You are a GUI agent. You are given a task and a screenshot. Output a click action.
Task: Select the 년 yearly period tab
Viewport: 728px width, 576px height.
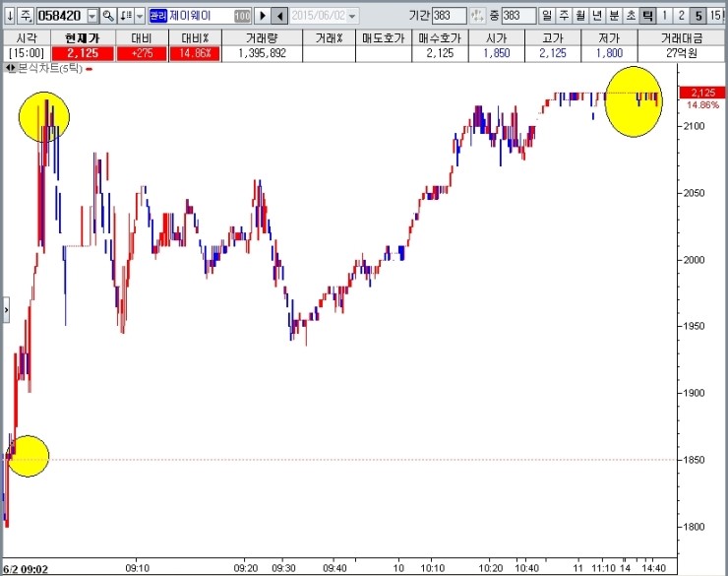[597, 16]
